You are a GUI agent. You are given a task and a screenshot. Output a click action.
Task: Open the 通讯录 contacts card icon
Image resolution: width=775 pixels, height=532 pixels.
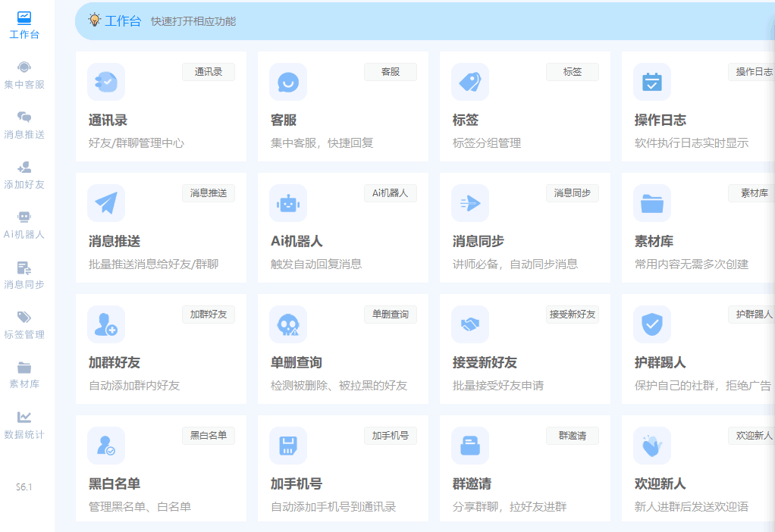coord(106,82)
